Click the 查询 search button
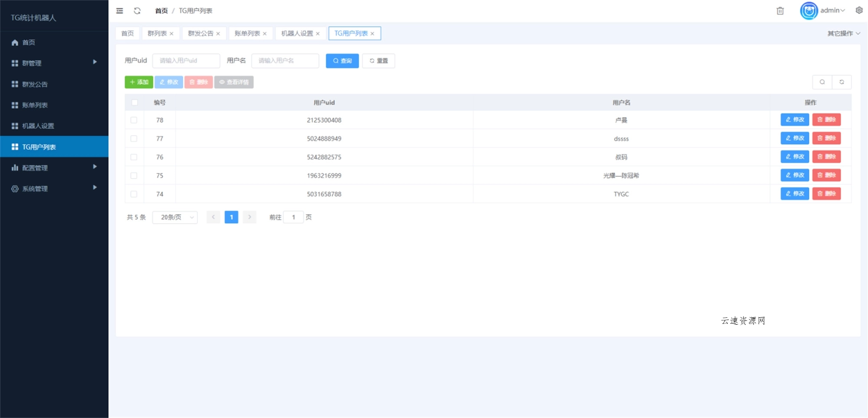Screen dimensions: 868x418 (342, 61)
